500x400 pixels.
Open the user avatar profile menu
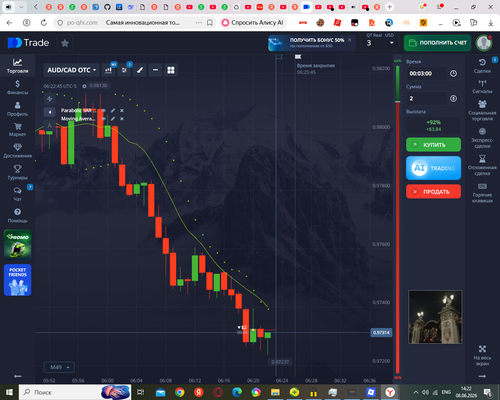[483, 43]
